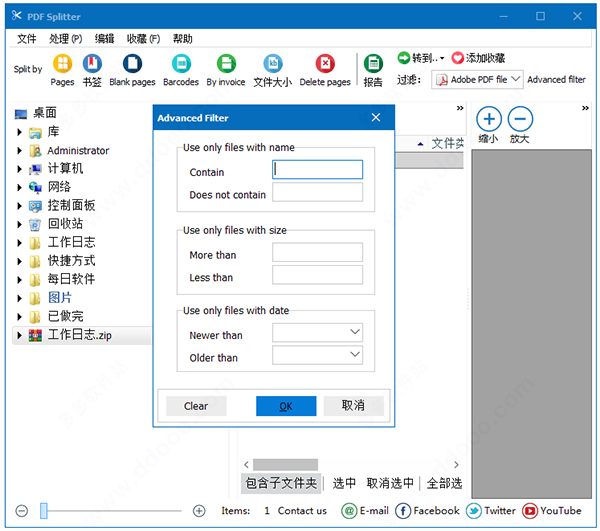The image size is (600, 531).
Task: Click the Administrator user folder icon
Action: (35, 151)
